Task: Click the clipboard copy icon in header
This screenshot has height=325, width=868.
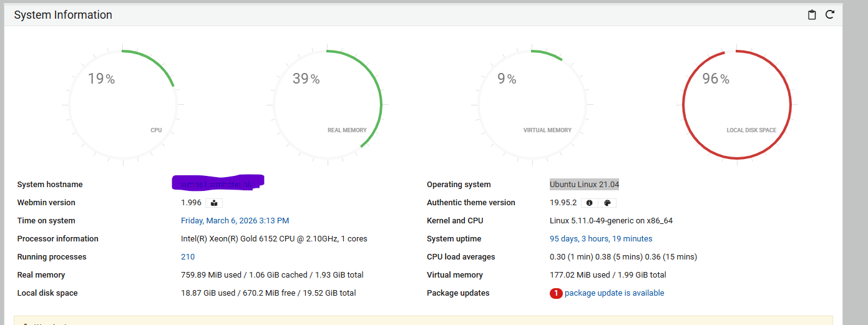Action: (x=812, y=15)
